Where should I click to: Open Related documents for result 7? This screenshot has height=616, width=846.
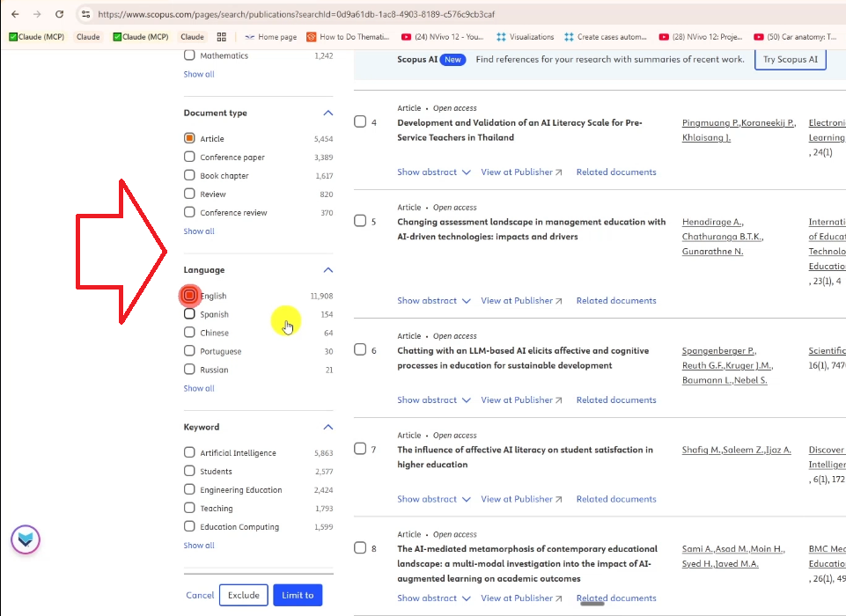point(616,499)
